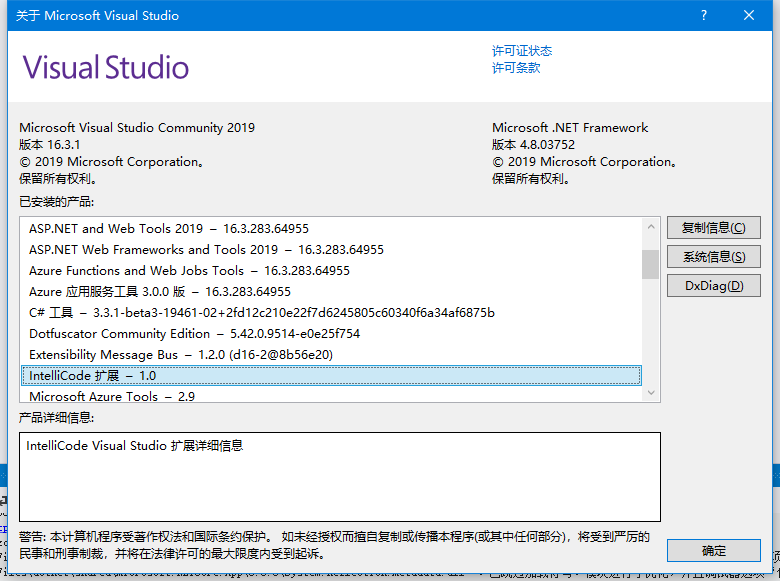Click Microsoft Visual Studio Community 2019 text
Viewport: 780px width, 581px height.
[137, 128]
